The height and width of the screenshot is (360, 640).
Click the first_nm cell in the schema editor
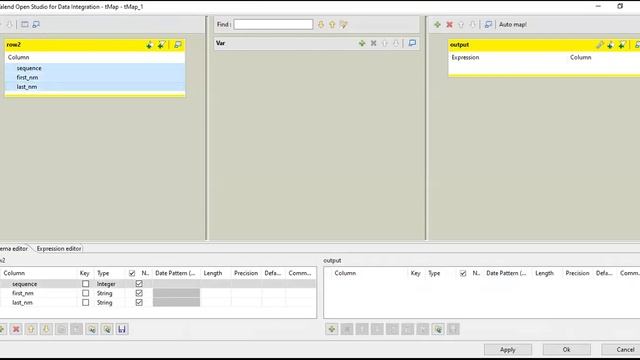[x=39, y=293]
